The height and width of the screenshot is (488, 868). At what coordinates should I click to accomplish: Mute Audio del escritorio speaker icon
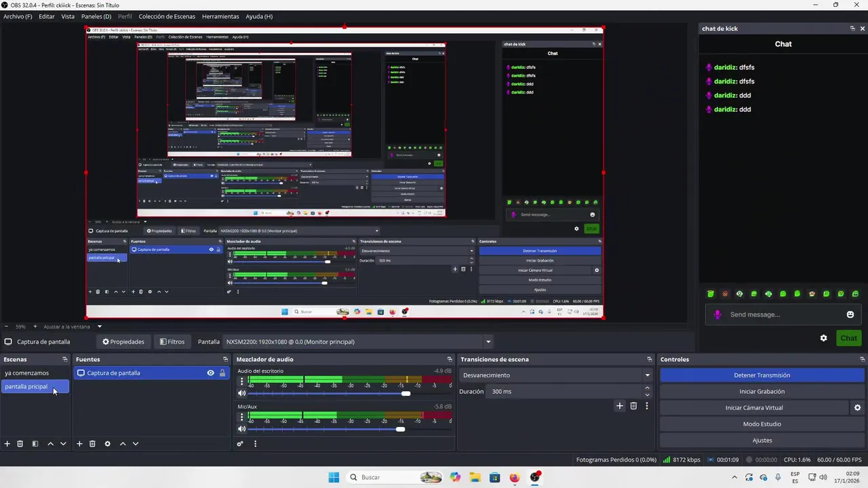pos(241,394)
